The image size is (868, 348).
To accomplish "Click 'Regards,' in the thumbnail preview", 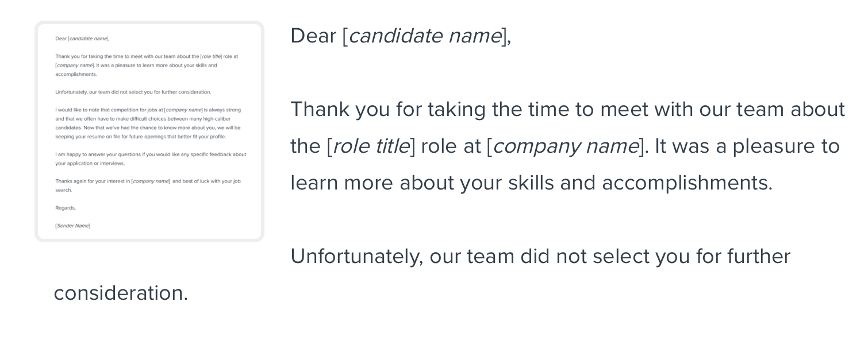I will [66, 208].
